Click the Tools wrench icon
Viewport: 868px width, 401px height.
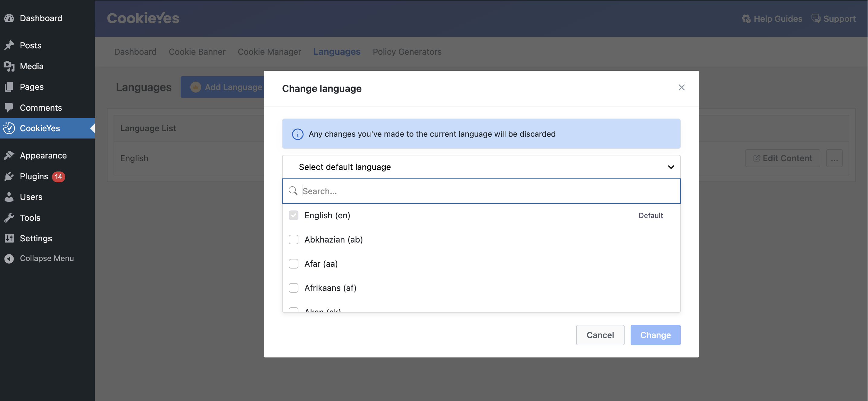9,218
